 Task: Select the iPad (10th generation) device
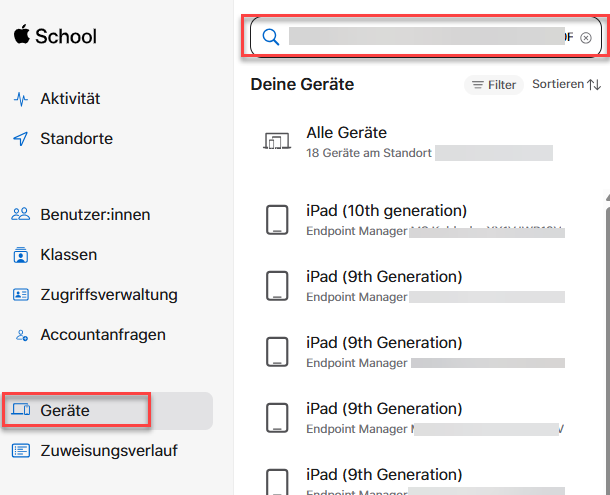point(426,220)
